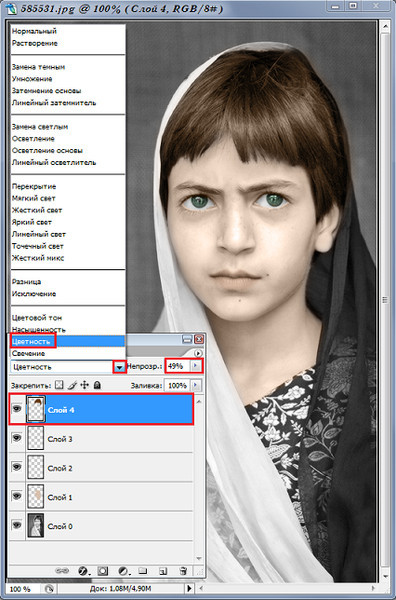Image resolution: width=396 pixels, height=600 pixels.
Task: Choose highlighted Цветность blend mode
Action: pos(68,341)
